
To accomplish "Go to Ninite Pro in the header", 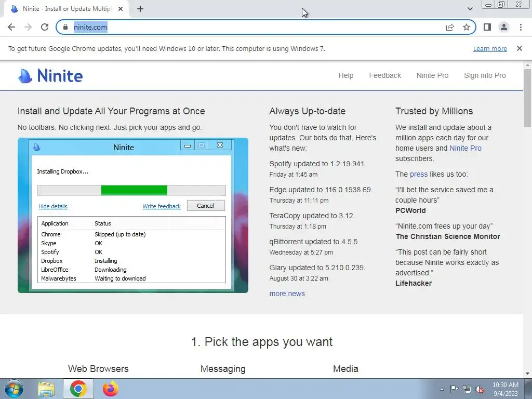I will pos(432,75).
